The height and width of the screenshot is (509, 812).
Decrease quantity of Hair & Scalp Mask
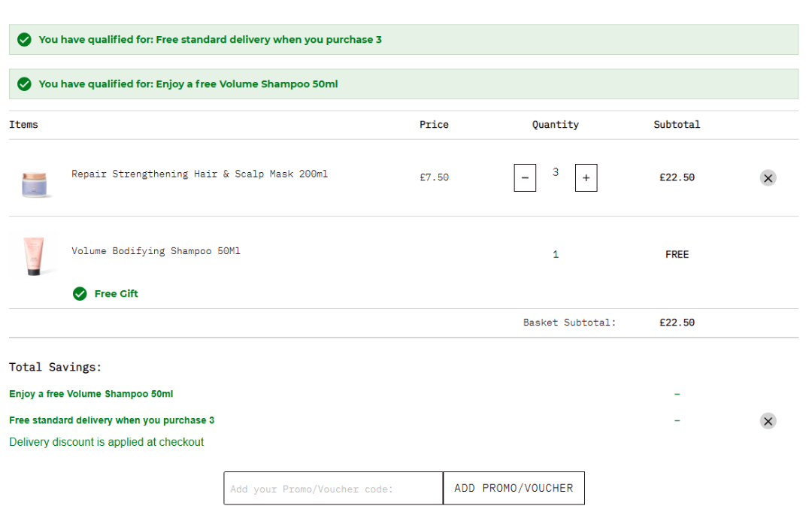525,178
